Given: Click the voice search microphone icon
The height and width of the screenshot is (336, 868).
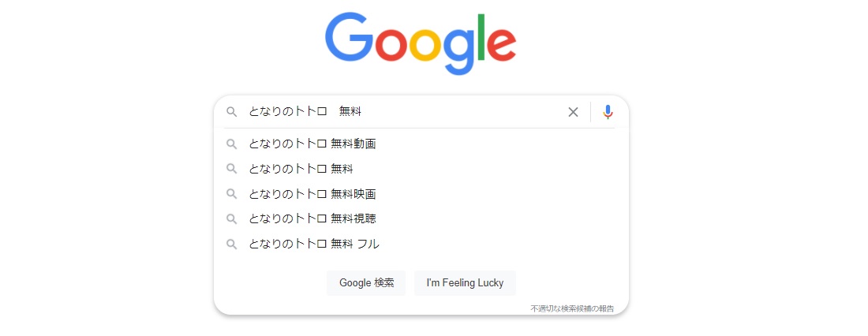Looking at the screenshot, I should point(608,112).
